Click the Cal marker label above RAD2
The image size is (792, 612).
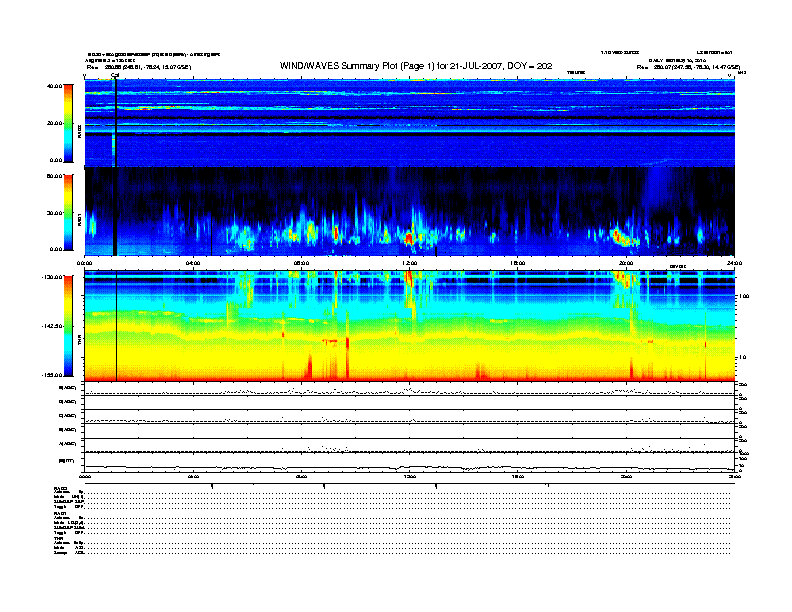coord(115,76)
